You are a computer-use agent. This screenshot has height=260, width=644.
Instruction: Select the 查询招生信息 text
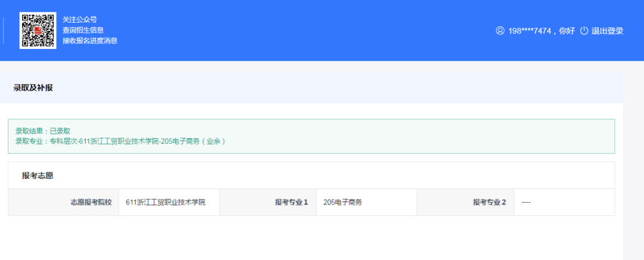coord(83,30)
